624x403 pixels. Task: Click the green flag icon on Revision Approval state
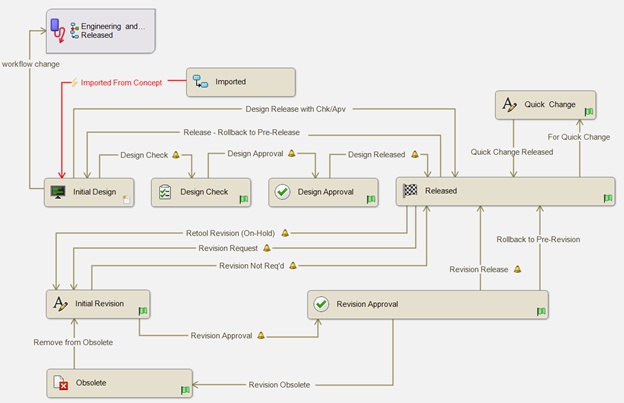(x=541, y=311)
